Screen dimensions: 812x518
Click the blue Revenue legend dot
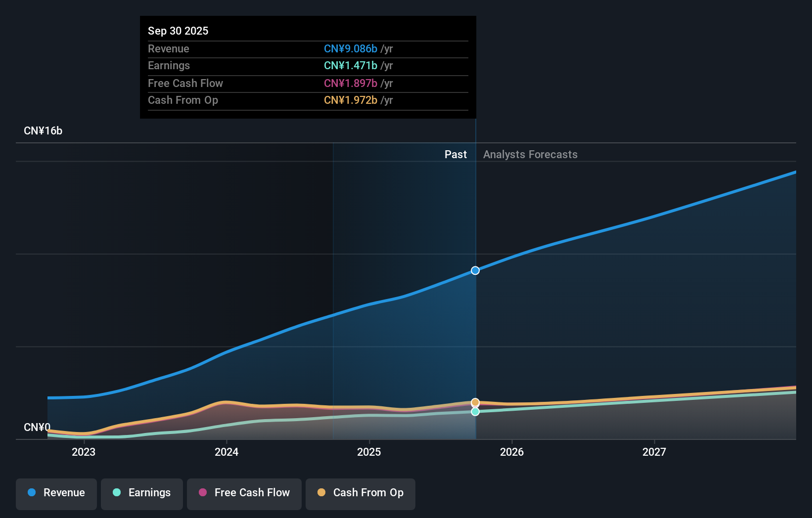tap(31, 493)
